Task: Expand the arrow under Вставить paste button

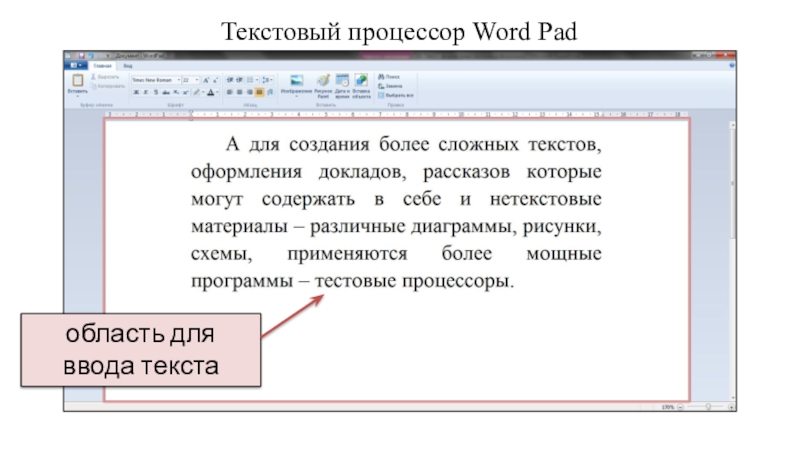Action: point(78,96)
